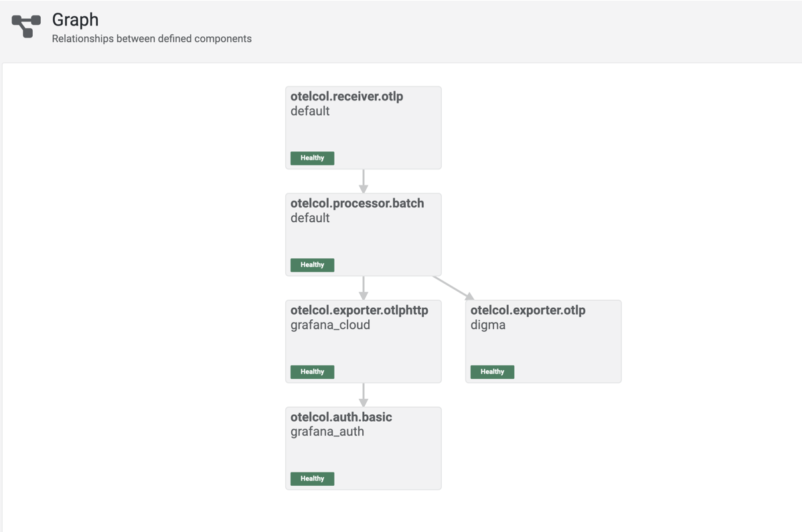Click the grafana_cloud label text
This screenshot has width=802, height=532.
330,325
